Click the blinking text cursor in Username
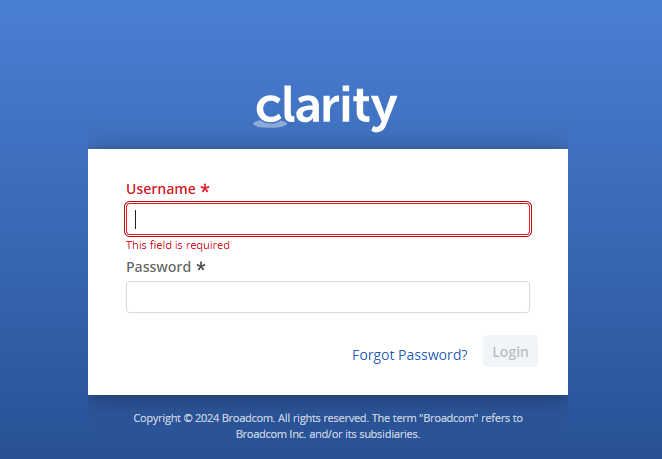The width and height of the screenshot is (662, 459). [x=136, y=219]
